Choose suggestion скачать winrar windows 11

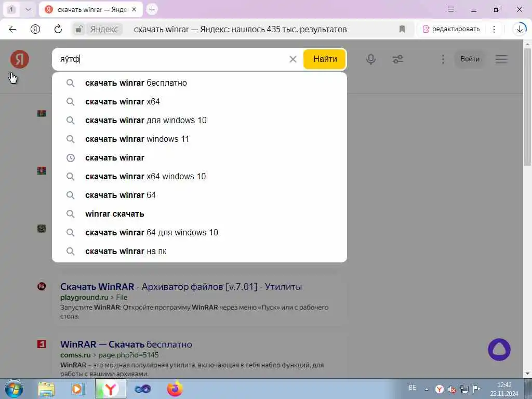tap(199, 139)
